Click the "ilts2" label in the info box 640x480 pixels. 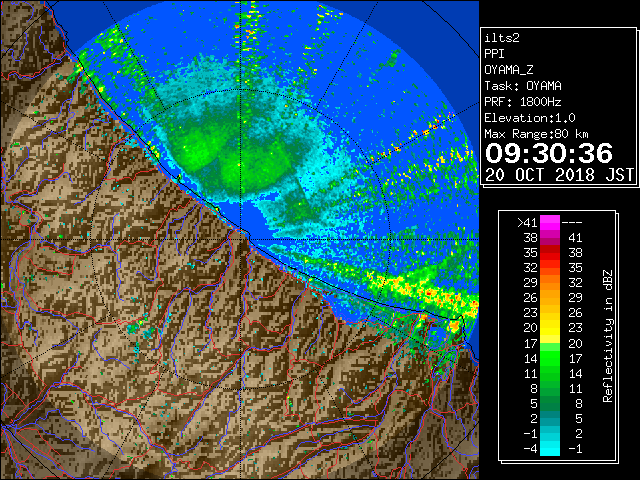(x=502, y=38)
